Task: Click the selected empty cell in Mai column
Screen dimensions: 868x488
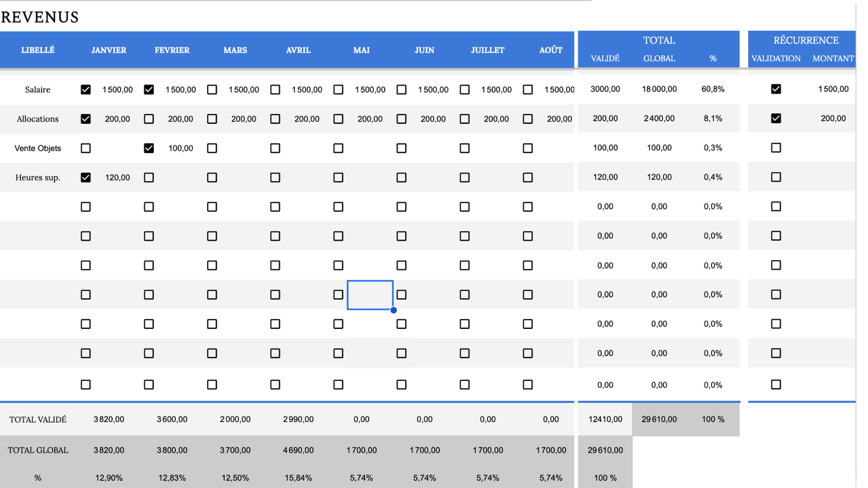Action: [x=370, y=295]
